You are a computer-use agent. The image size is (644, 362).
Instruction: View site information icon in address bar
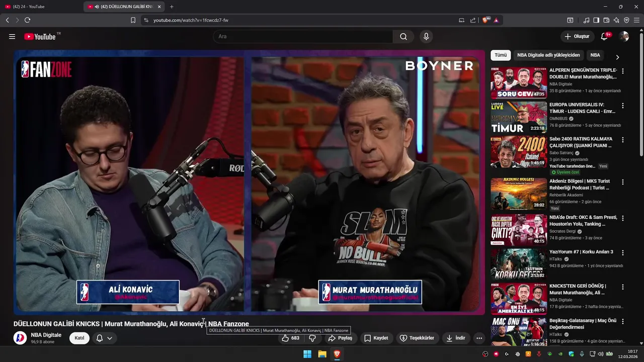pos(146,20)
